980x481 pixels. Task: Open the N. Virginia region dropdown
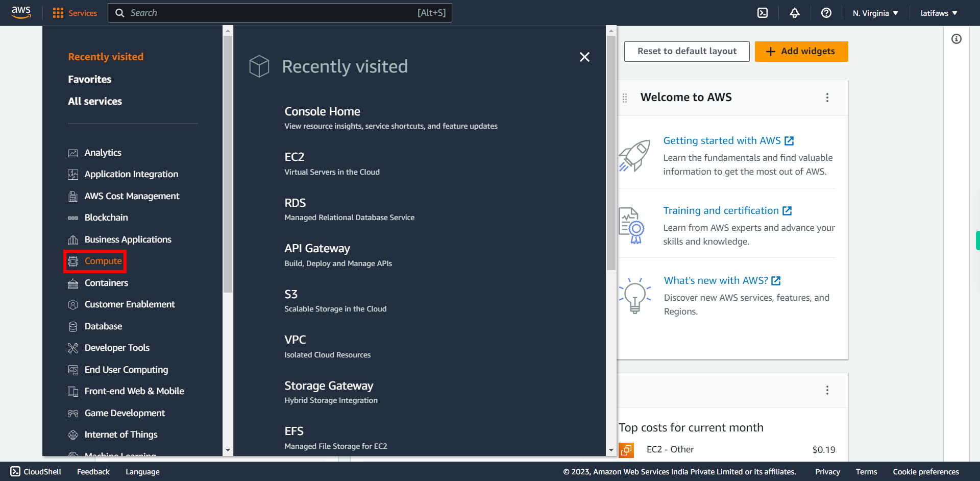(x=875, y=13)
